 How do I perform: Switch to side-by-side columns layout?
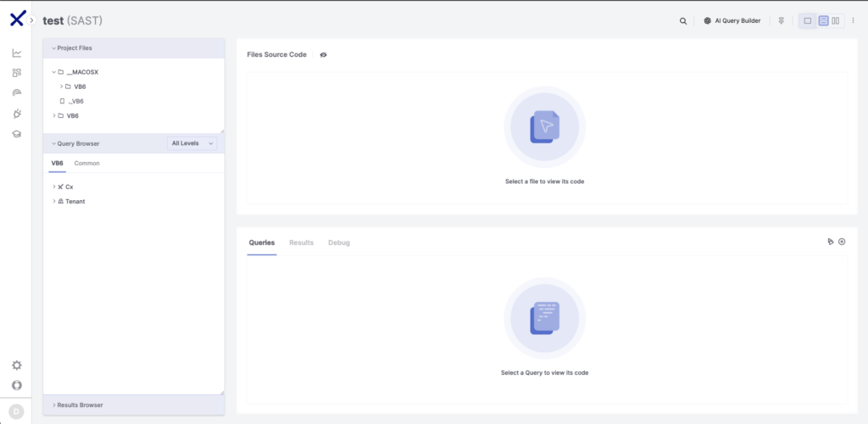pos(835,21)
